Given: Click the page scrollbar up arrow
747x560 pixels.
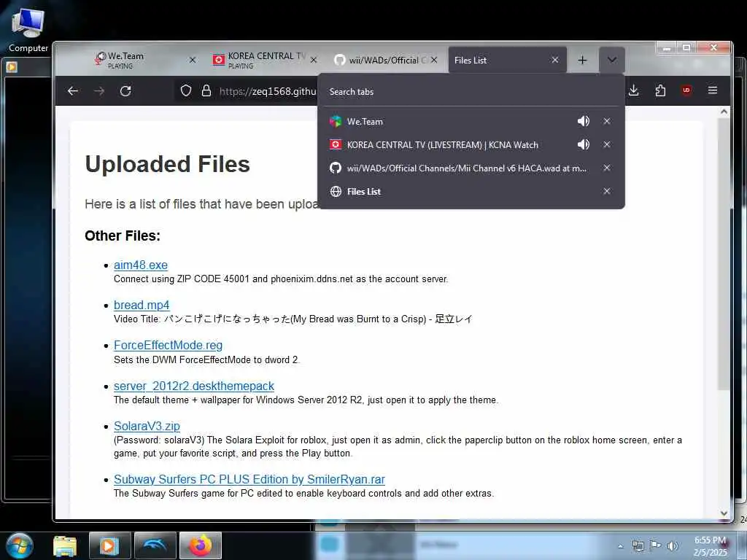Looking at the screenshot, I should pyautogui.click(x=724, y=112).
